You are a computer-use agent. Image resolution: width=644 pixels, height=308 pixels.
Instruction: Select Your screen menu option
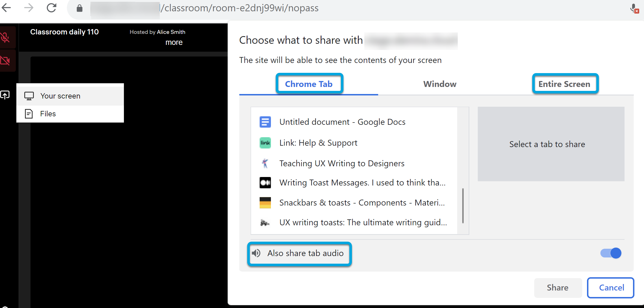coord(60,96)
